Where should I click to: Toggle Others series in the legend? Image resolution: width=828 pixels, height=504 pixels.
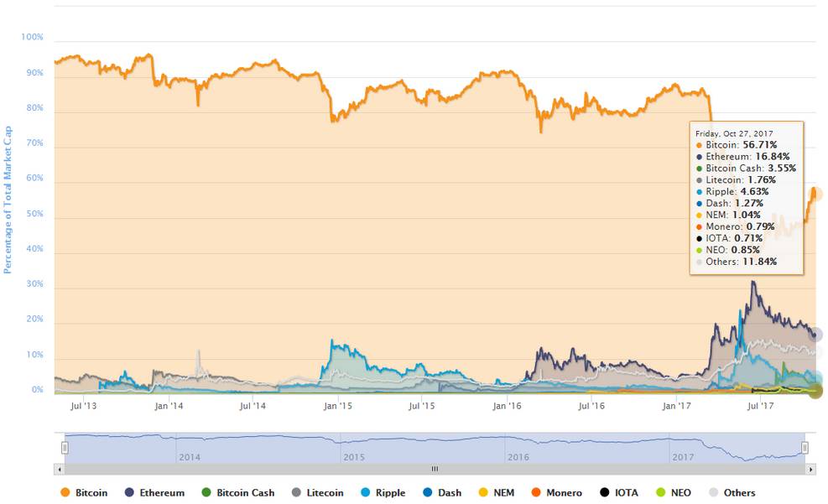click(732, 492)
